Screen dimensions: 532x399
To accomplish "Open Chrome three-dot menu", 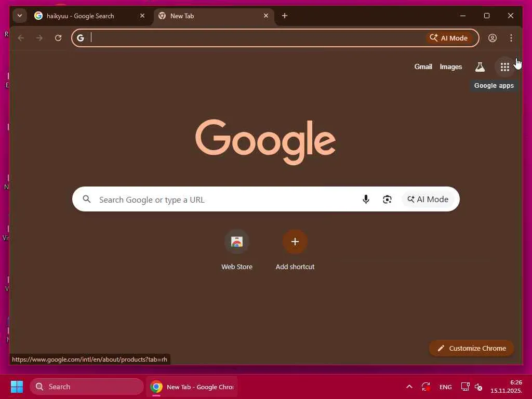I will (x=511, y=38).
